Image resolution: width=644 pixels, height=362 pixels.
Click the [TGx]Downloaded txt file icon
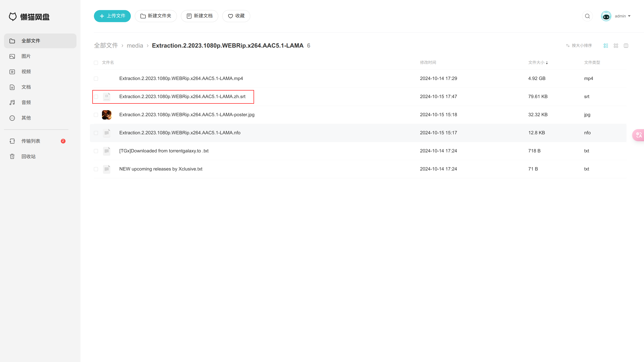(107, 151)
